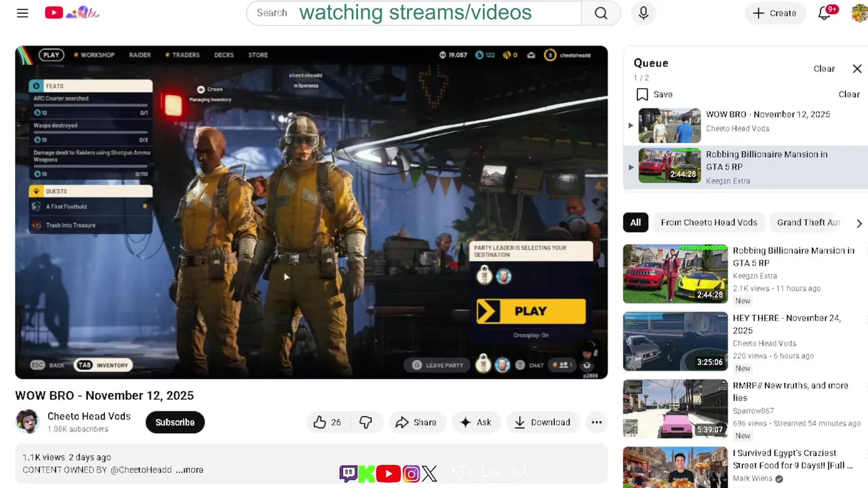Click the X icon overlay
The height and width of the screenshot is (488, 868).
pyautogui.click(x=429, y=473)
